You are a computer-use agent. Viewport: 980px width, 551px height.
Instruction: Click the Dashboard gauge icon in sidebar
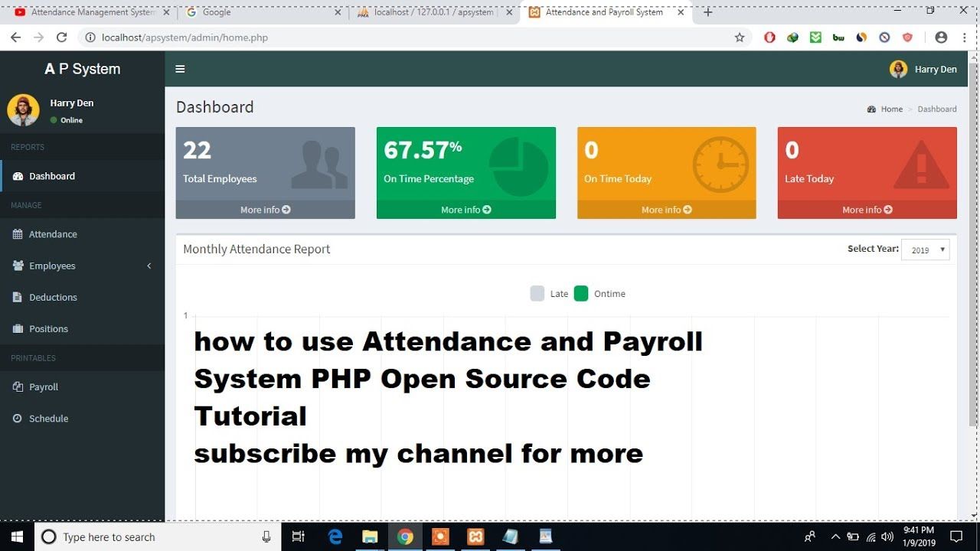pos(18,176)
